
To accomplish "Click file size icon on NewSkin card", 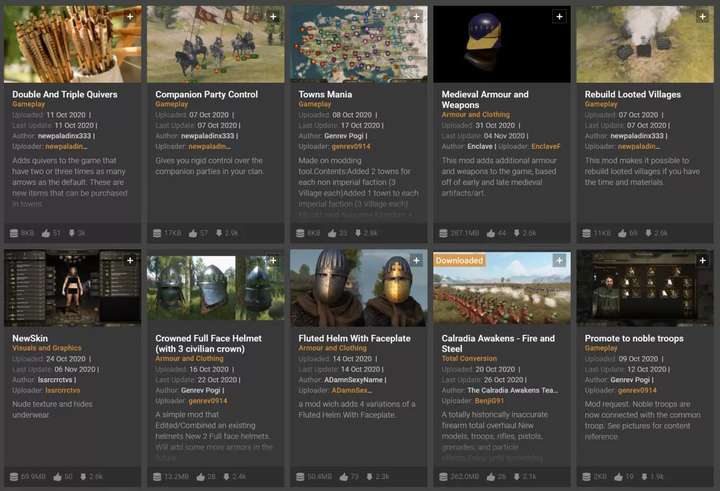I will tap(14, 477).
